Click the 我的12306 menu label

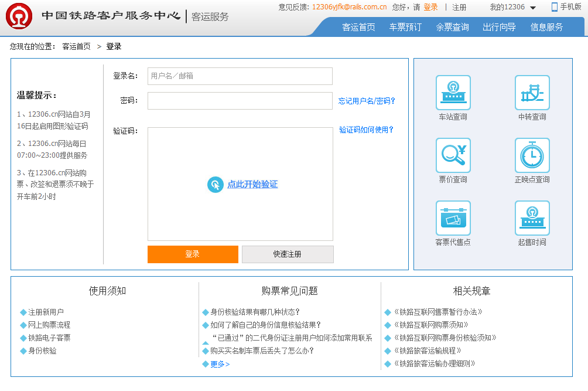pyautogui.click(x=507, y=7)
